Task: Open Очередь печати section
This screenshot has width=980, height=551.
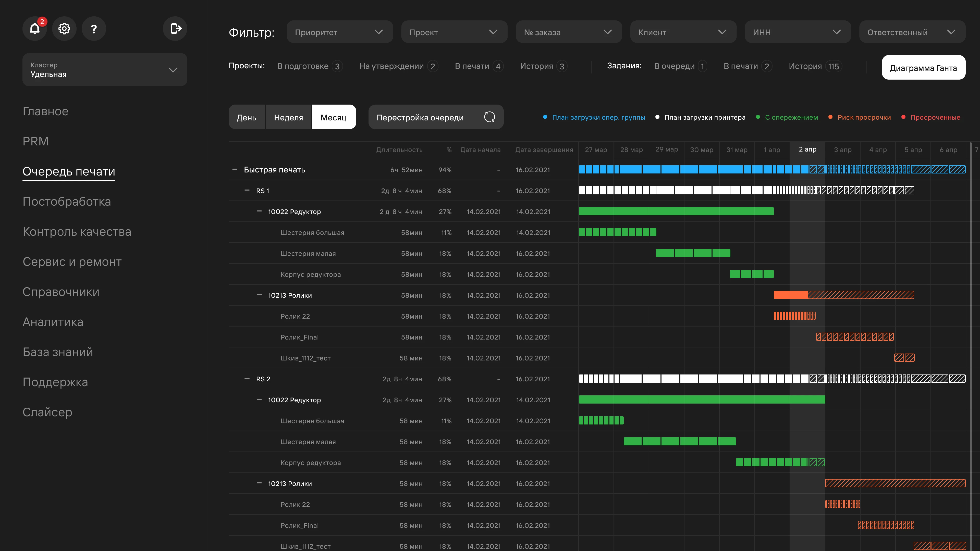Action: [69, 171]
